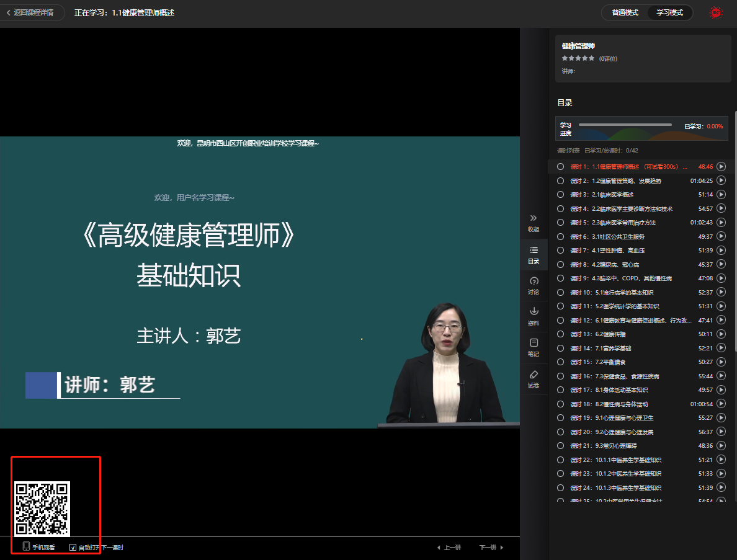Go to previous lesson with 上一讲

tap(449, 548)
